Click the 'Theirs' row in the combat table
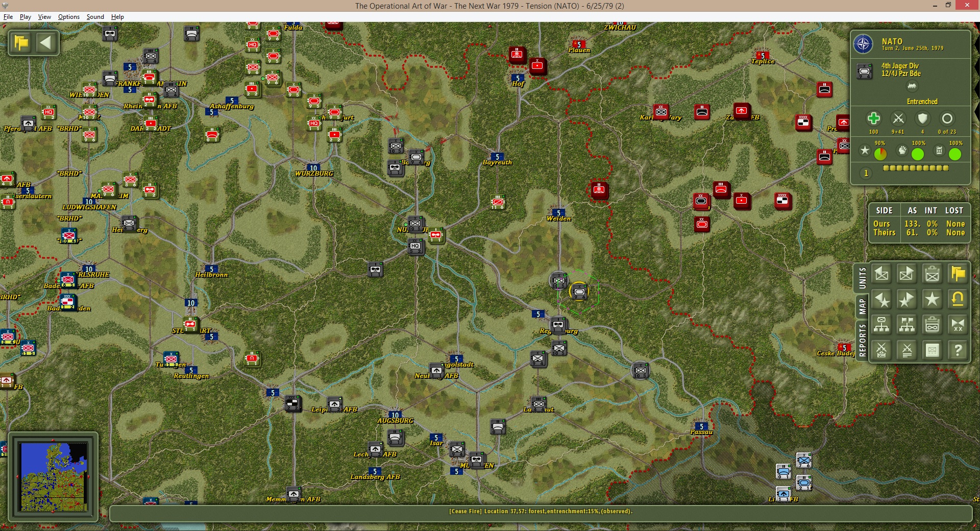 919,232
